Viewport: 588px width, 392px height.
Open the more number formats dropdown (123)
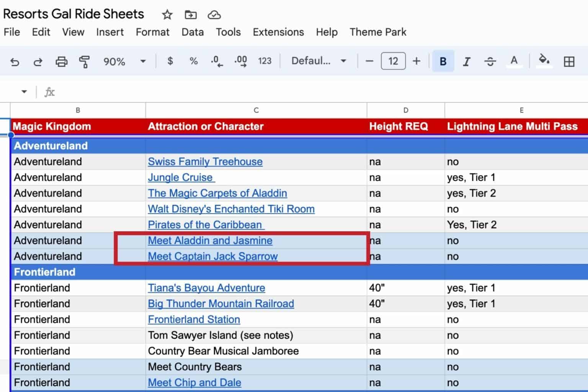[x=265, y=61]
